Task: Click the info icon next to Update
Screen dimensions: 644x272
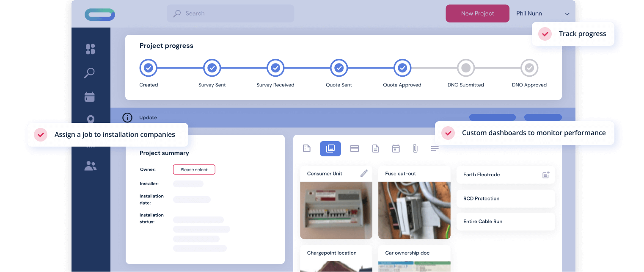Action: pos(127,118)
